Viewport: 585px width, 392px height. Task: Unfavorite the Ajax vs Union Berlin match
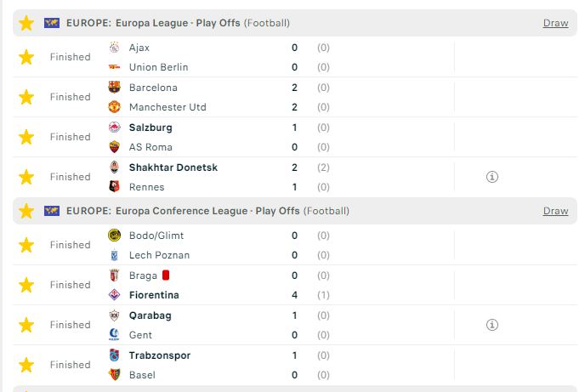pos(26,57)
